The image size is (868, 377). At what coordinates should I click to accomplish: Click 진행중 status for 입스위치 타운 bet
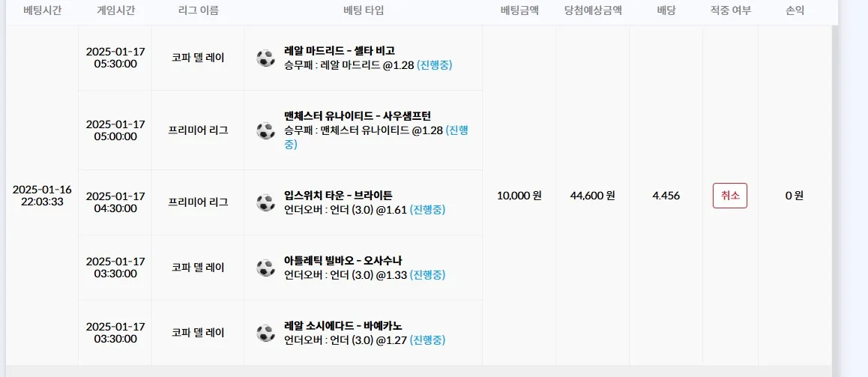(427, 210)
